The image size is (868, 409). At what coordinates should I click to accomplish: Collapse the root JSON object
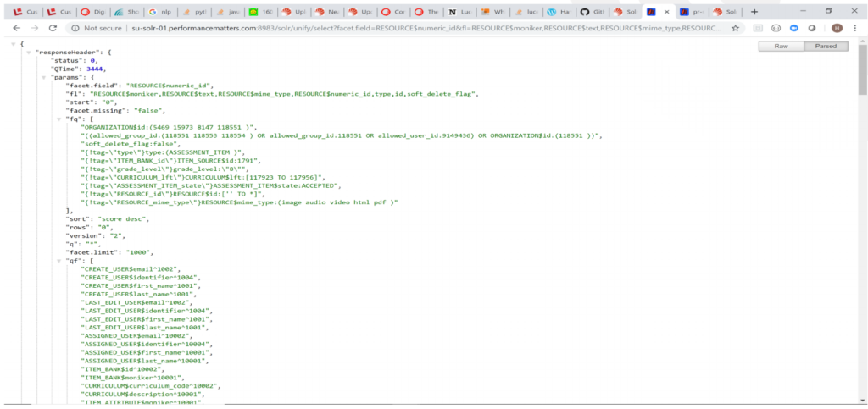point(14,43)
